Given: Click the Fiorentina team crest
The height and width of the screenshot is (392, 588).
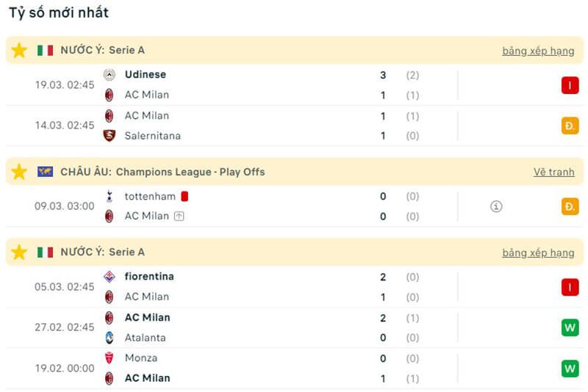Looking at the screenshot, I should point(109,277).
